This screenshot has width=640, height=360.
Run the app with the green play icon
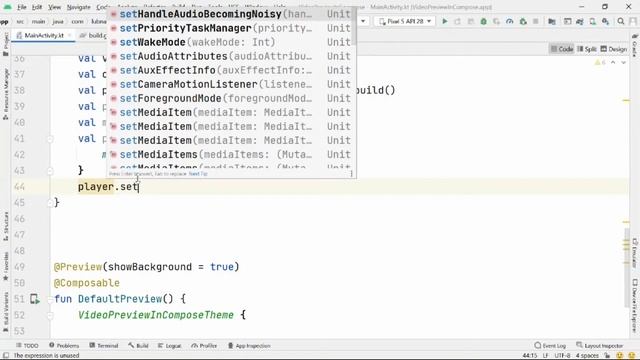[444, 21]
